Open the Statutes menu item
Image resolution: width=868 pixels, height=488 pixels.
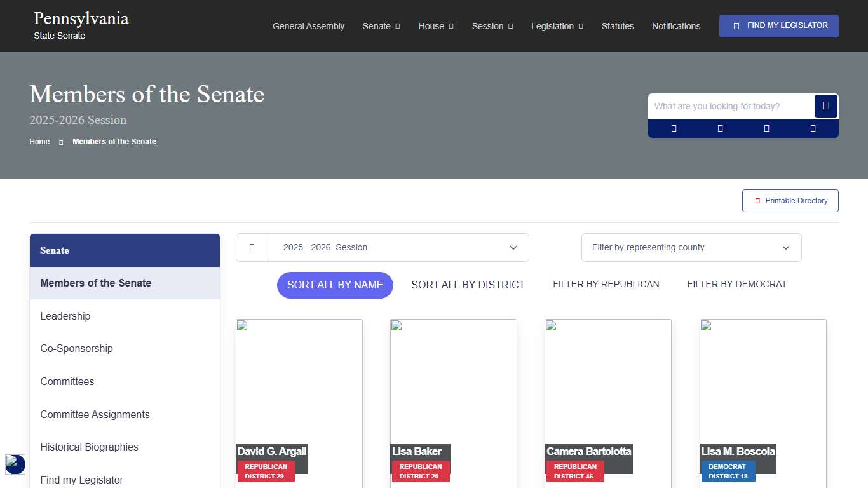click(618, 26)
